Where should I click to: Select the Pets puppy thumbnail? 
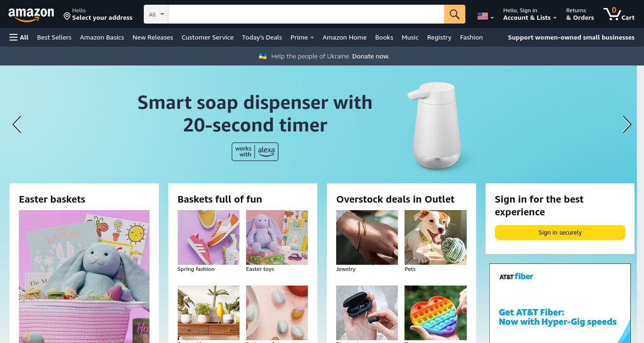(436, 237)
